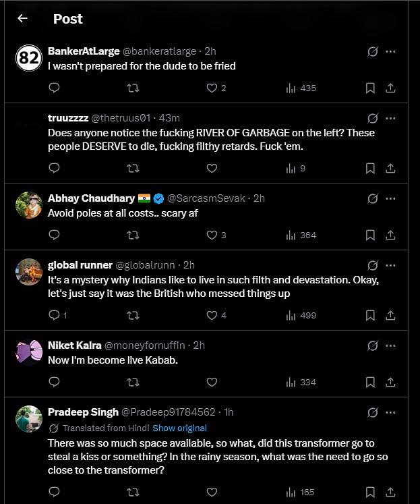This screenshot has height=504, width=420.
Task: Open the @SarcasmSevak profile handle
Action: pos(208,198)
